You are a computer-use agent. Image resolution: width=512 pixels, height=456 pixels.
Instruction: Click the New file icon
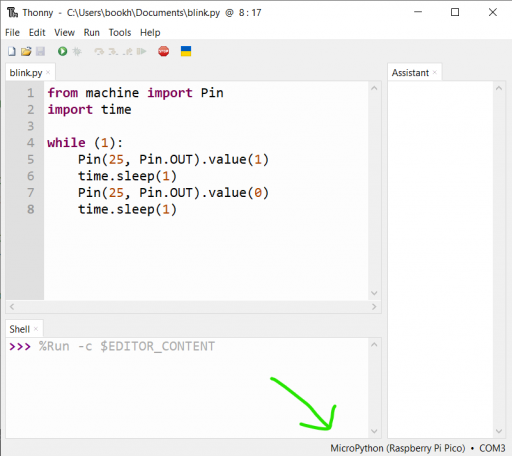tap(12, 51)
